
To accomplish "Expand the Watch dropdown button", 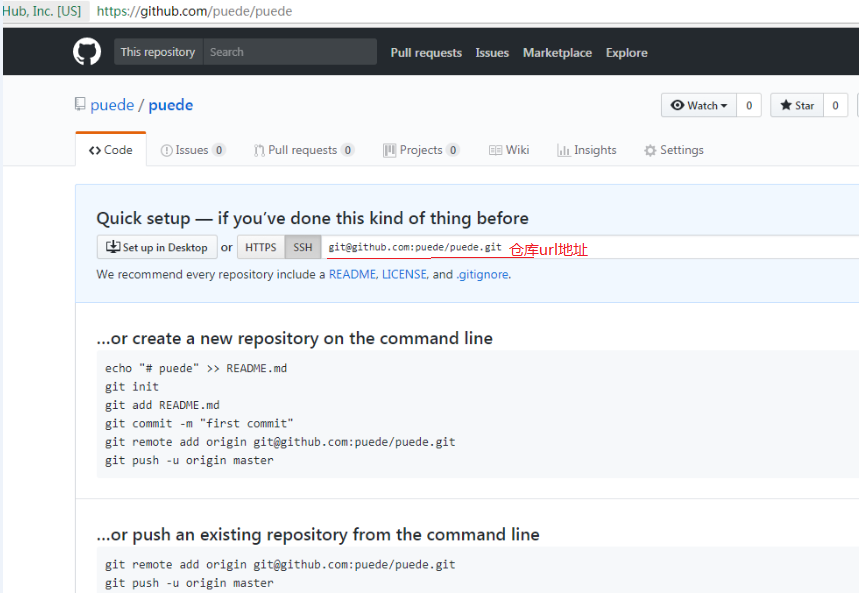I will [x=699, y=105].
